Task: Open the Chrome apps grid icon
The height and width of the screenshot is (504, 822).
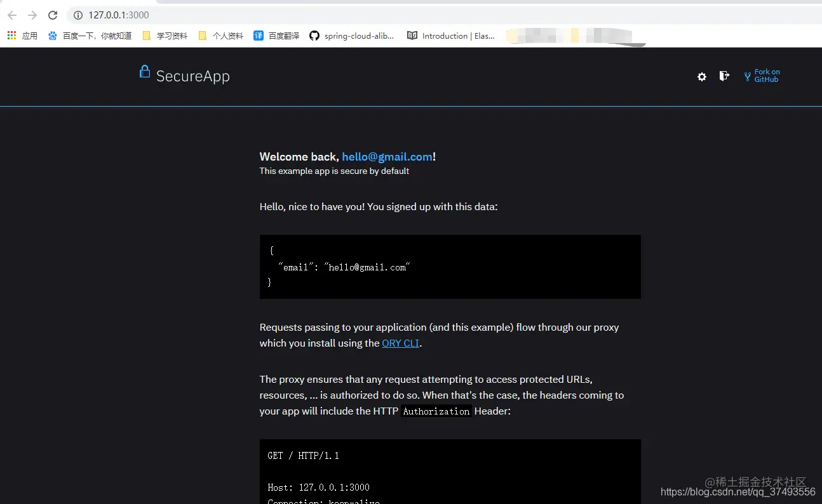Action: (x=10, y=35)
